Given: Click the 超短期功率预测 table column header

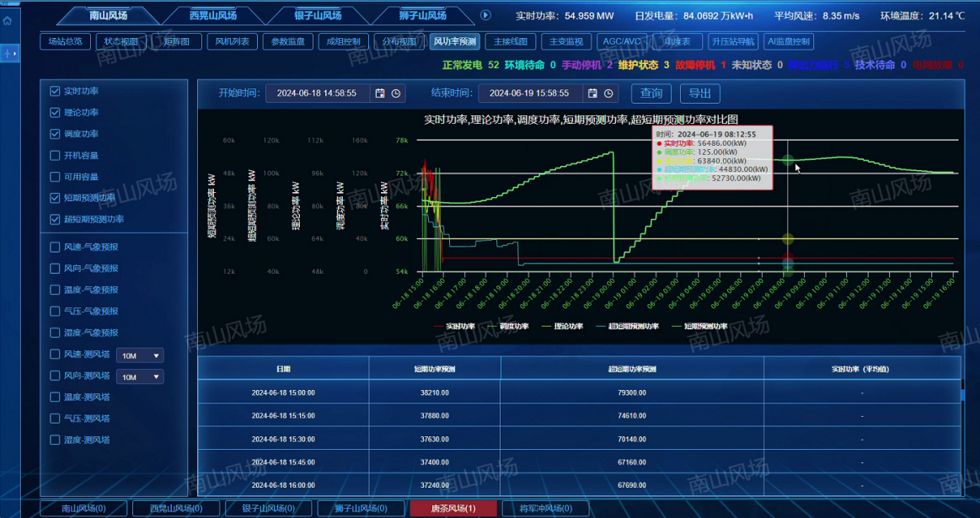Looking at the screenshot, I should 632,369.
